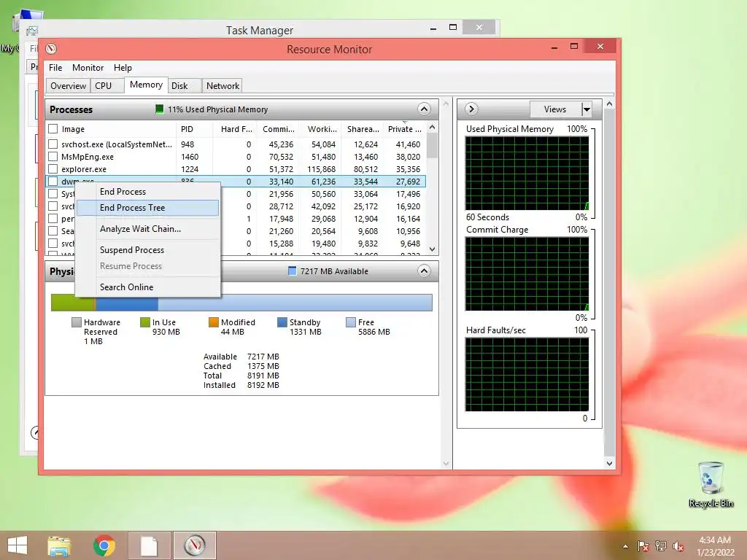Open the Recycle Bin on the desktop
Screen dimensions: 747x560
point(711,484)
